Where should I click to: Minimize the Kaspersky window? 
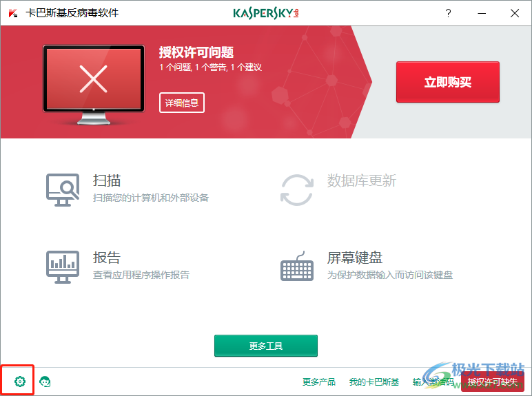(x=482, y=13)
